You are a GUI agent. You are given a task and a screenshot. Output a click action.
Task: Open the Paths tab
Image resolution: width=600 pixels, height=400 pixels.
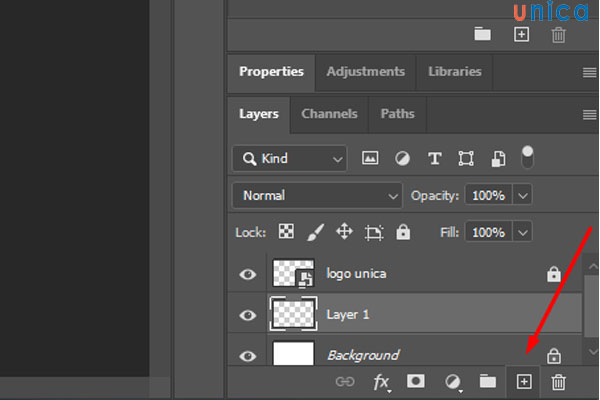(397, 114)
